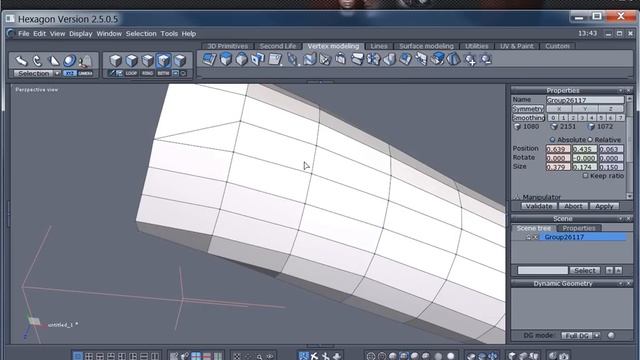Collapse the Dynamic Geometry panel header arrow
640x360 pixels.
tap(620, 283)
